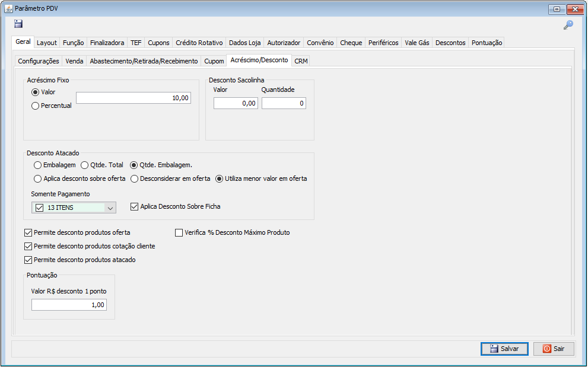588x367 pixels.
Task: Click the key icon at top right
Action: click(x=568, y=25)
